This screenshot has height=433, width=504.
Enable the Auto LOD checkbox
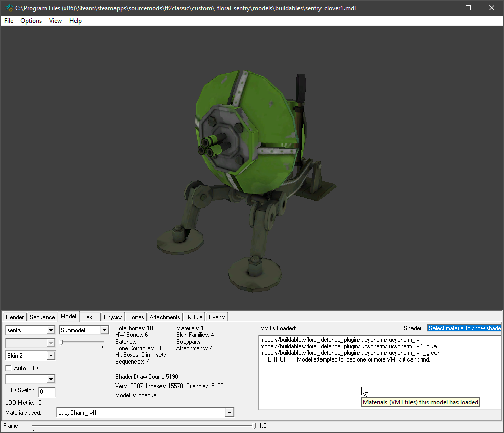9,368
